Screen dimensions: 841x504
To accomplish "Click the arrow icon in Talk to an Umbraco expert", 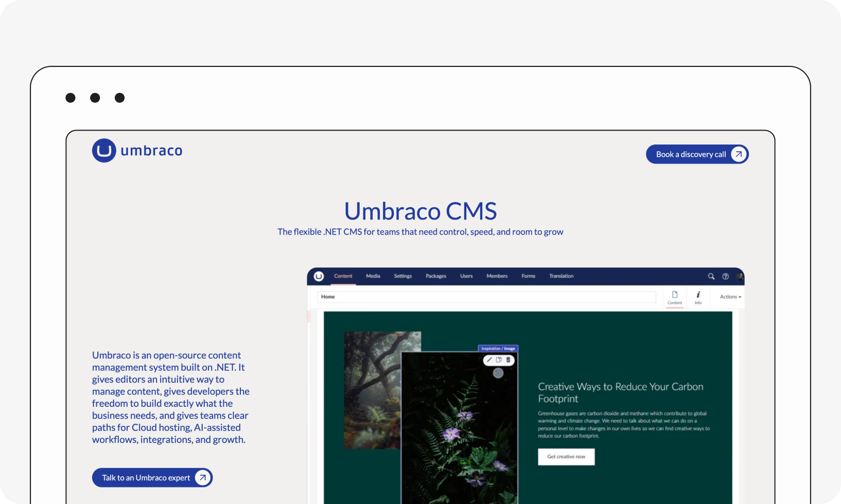I will click(203, 478).
